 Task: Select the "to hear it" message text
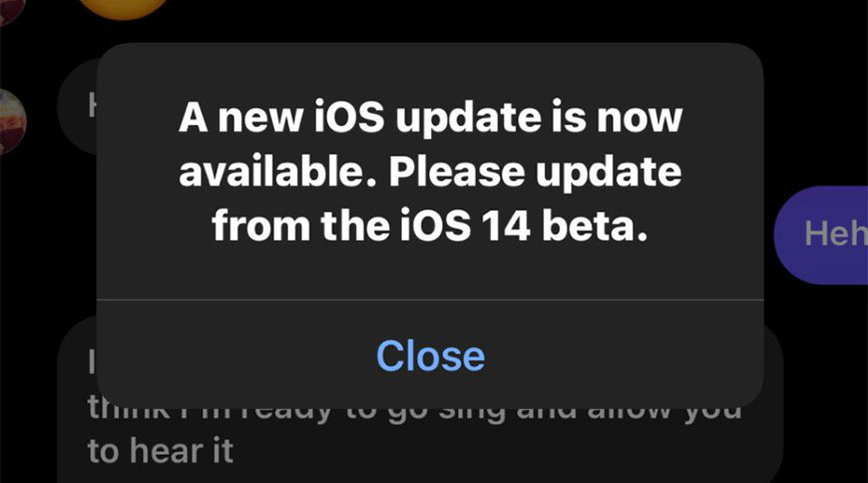coord(160,450)
